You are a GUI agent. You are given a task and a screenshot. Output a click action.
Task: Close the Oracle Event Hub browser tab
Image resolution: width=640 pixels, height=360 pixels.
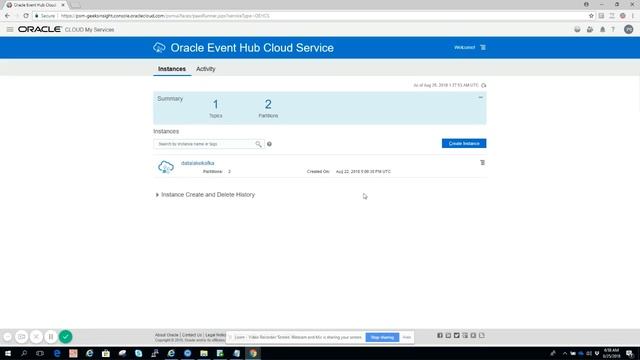(63, 5)
